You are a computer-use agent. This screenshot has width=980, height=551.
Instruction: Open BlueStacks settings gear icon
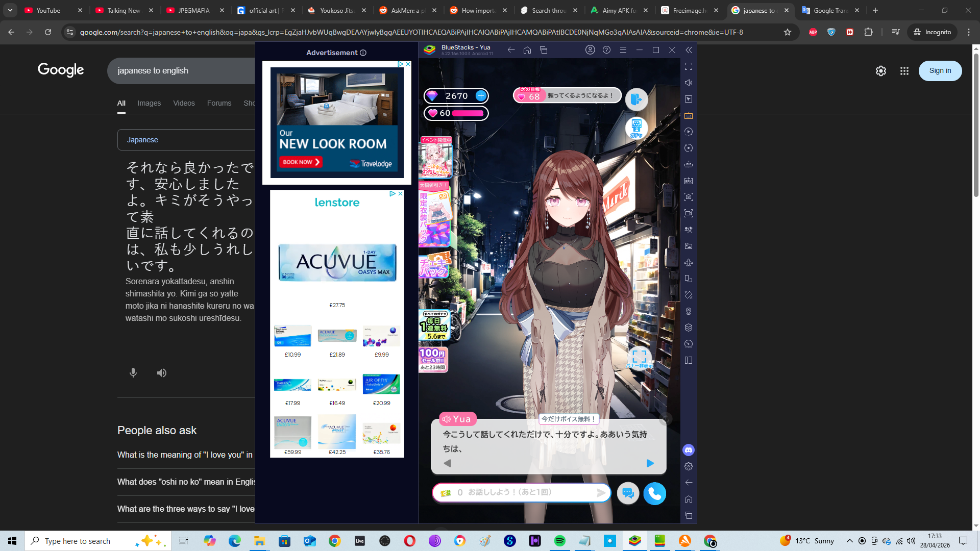click(689, 466)
